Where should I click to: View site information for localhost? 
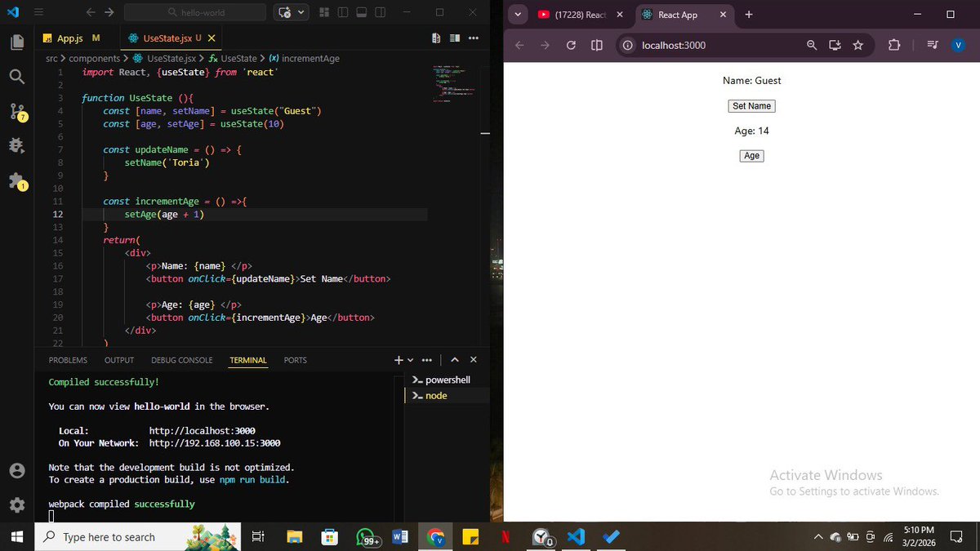(627, 46)
